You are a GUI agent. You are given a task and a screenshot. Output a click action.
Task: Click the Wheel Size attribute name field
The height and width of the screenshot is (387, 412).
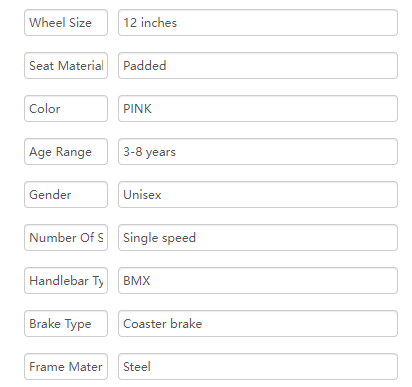(66, 23)
